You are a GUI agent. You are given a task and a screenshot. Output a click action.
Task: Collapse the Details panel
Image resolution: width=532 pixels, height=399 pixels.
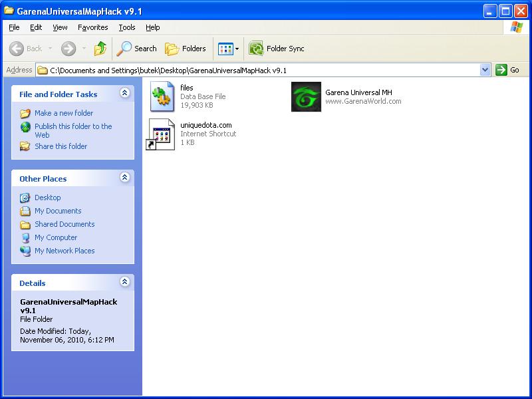click(125, 281)
